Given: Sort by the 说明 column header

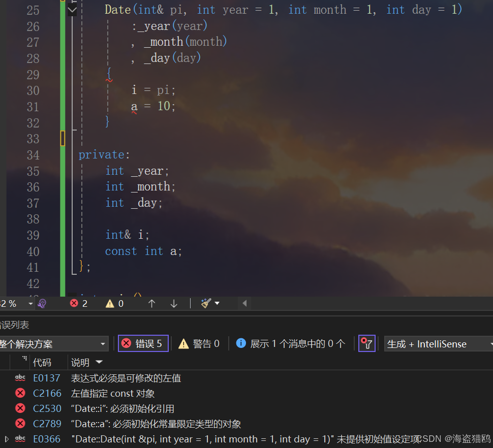Looking at the screenshot, I should pyautogui.click(x=80, y=363).
